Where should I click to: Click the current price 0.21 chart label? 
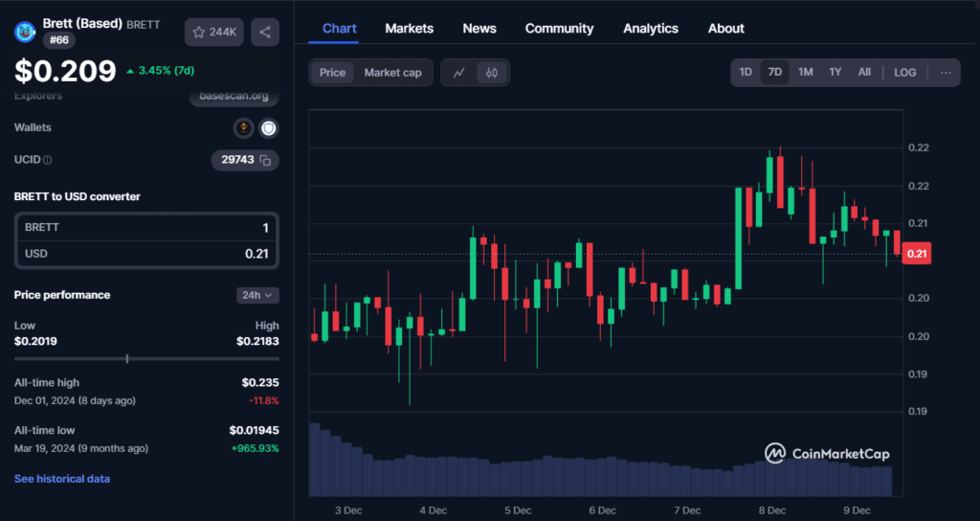coord(916,254)
